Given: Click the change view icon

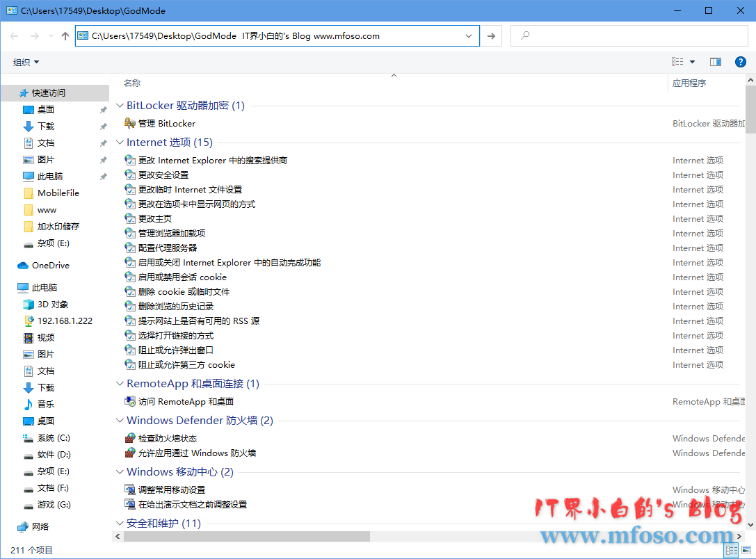Looking at the screenshot, I should point(677,62).
